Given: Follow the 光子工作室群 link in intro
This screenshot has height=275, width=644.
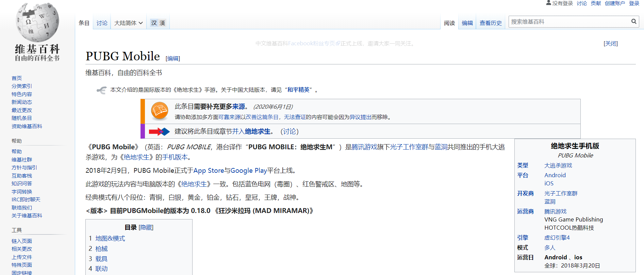Looking at the screenshot, I should tap(409, 147).
